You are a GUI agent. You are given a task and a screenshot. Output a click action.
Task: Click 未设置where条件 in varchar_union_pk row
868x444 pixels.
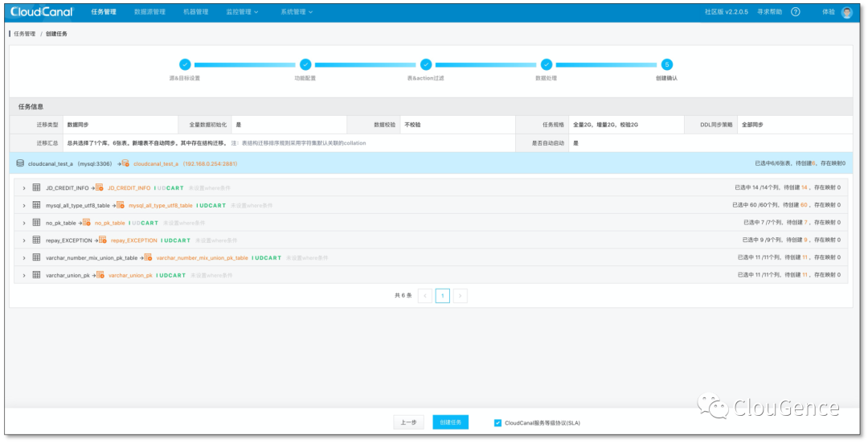click(211, 276)
